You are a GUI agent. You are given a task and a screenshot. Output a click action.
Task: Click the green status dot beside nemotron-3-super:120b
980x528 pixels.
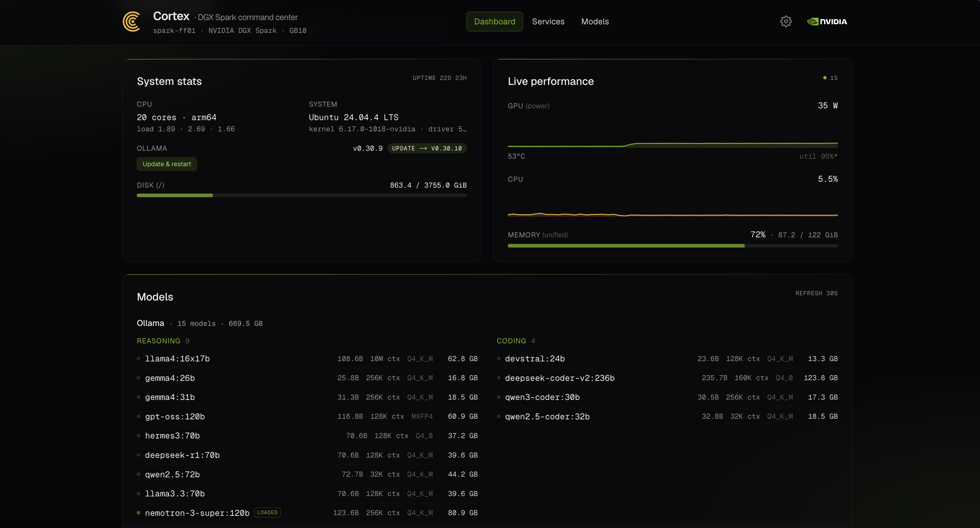tap(139, 513)
